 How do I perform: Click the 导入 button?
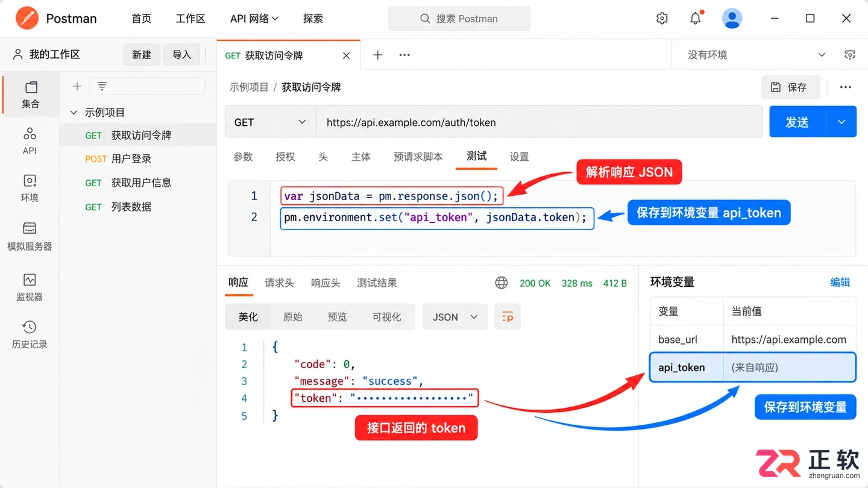pos(181,55)
